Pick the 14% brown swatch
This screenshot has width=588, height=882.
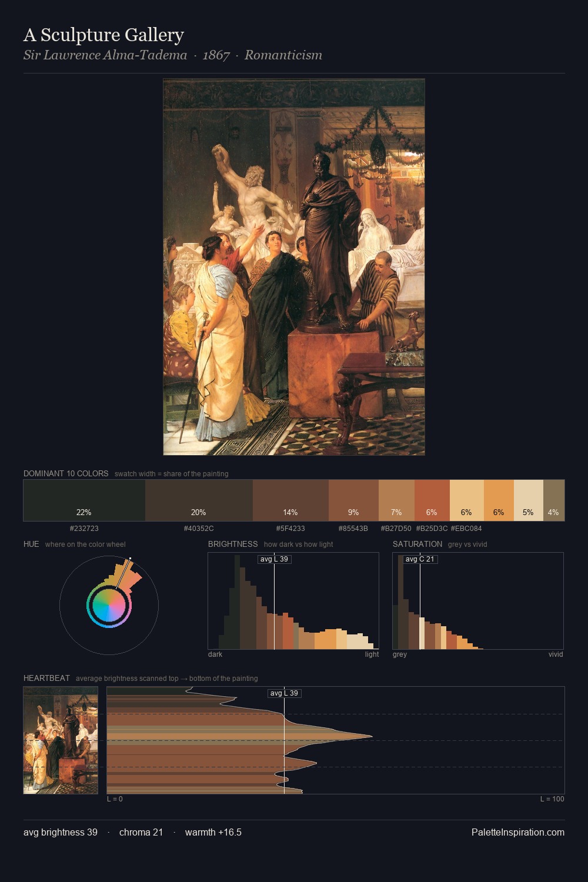[x=290, y=500]
